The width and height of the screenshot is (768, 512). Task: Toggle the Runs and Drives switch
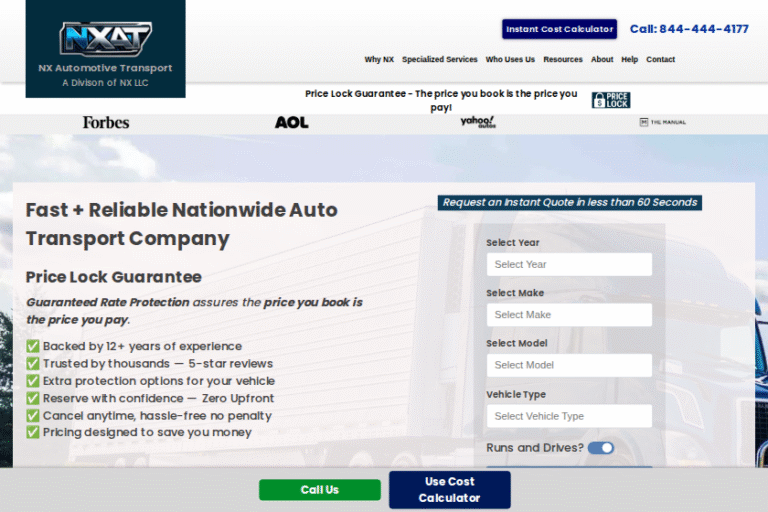(x=600, y=448)
